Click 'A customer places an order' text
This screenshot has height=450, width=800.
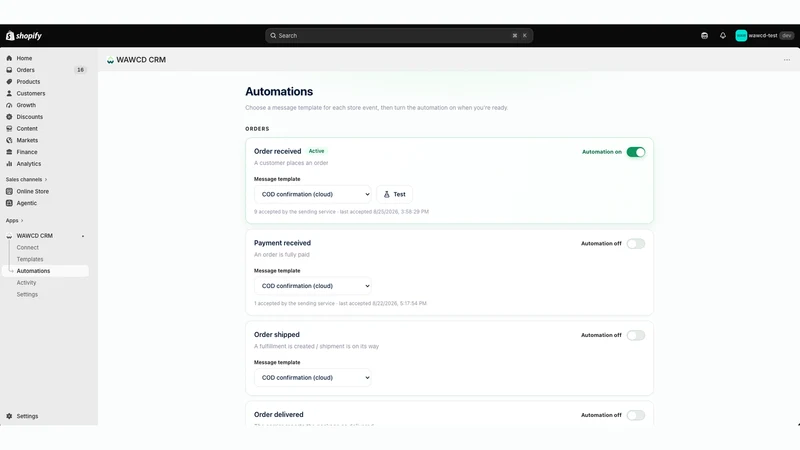(x=291, y=163)
